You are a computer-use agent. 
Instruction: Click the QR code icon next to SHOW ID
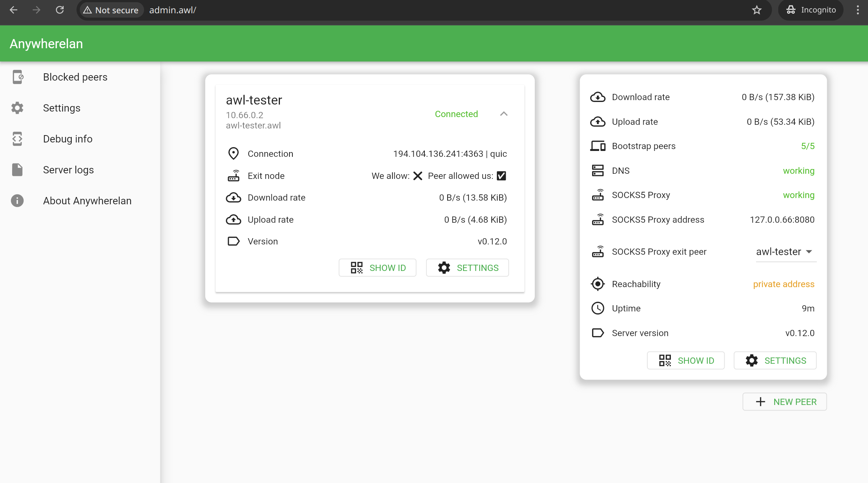point(356,268)
